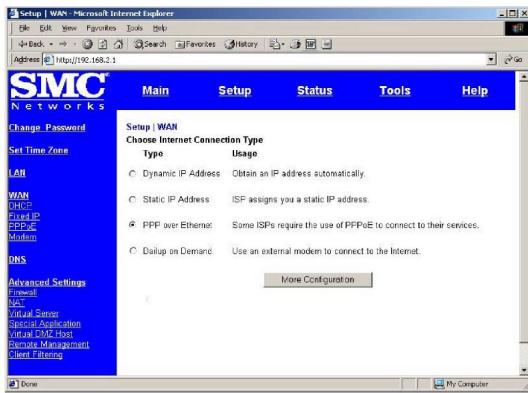Open the Back button history dropdown arrow

51,44
